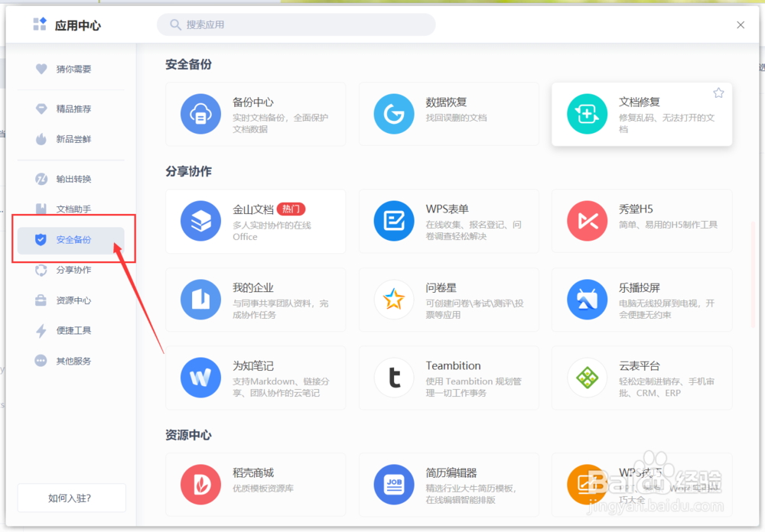Image resolution: width=765 pixels, height=532 pixels.
Task: Click the 备份中心 title text
Action: pos(252,102)
